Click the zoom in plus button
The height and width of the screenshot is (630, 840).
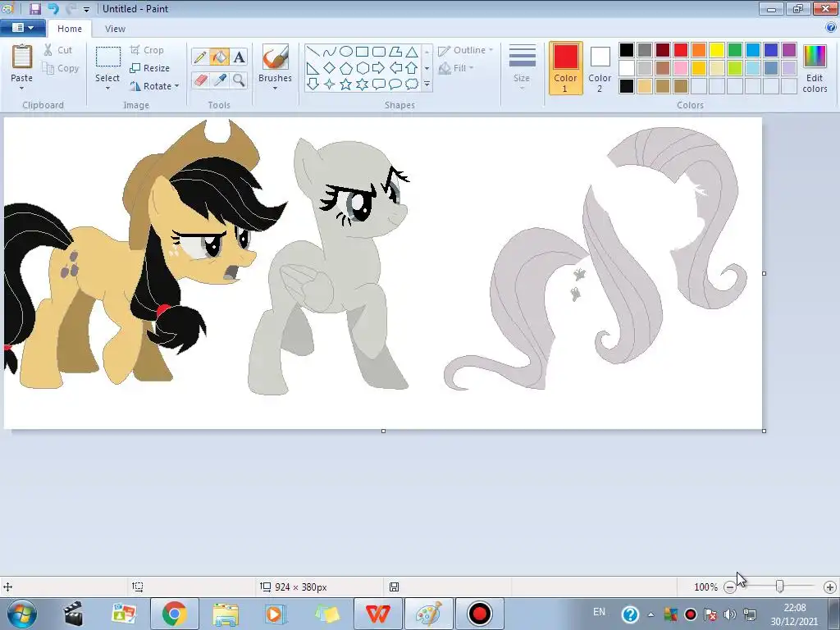click(830, 587)
